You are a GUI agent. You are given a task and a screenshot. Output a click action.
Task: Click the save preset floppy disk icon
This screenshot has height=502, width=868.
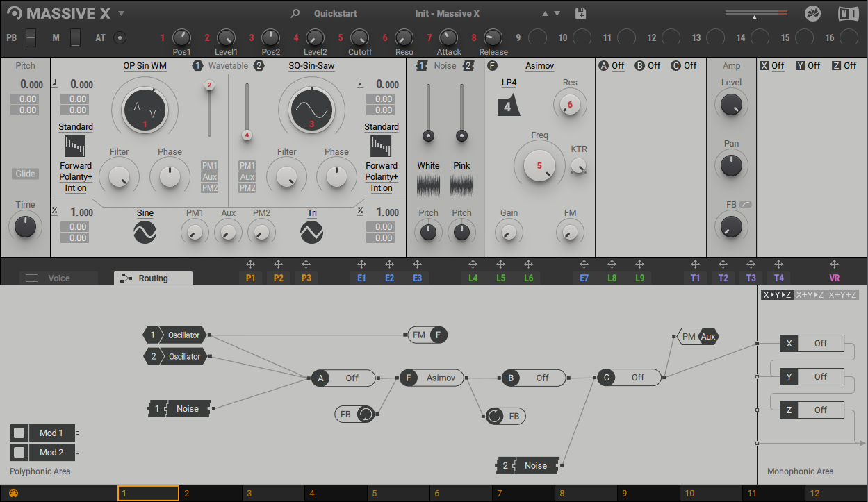pyautogui.click(x=581, y=13)
